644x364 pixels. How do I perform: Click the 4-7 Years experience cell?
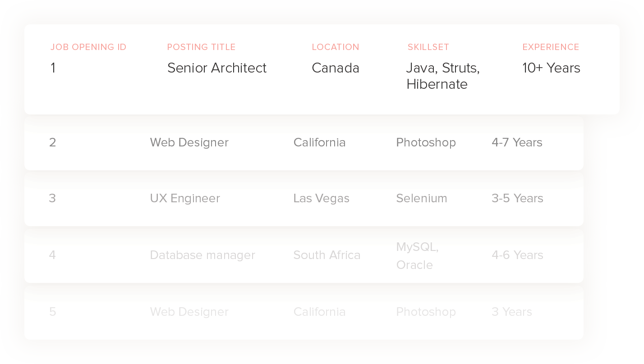[517, 143]
